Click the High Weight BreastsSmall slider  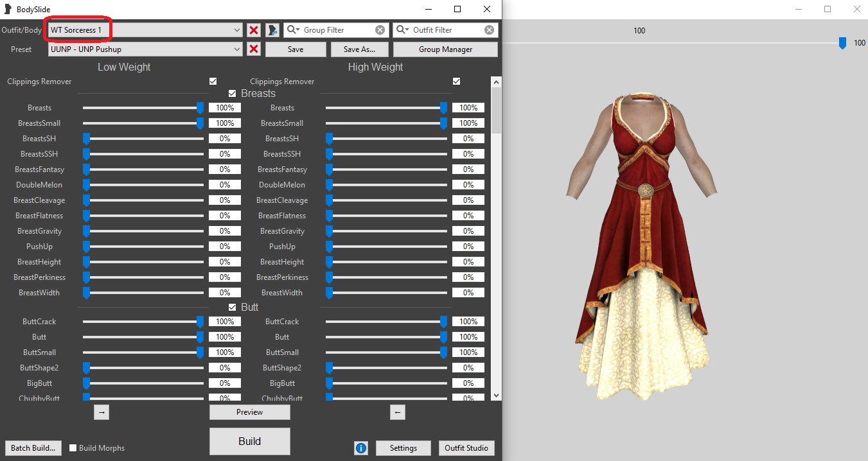point(386,123)
